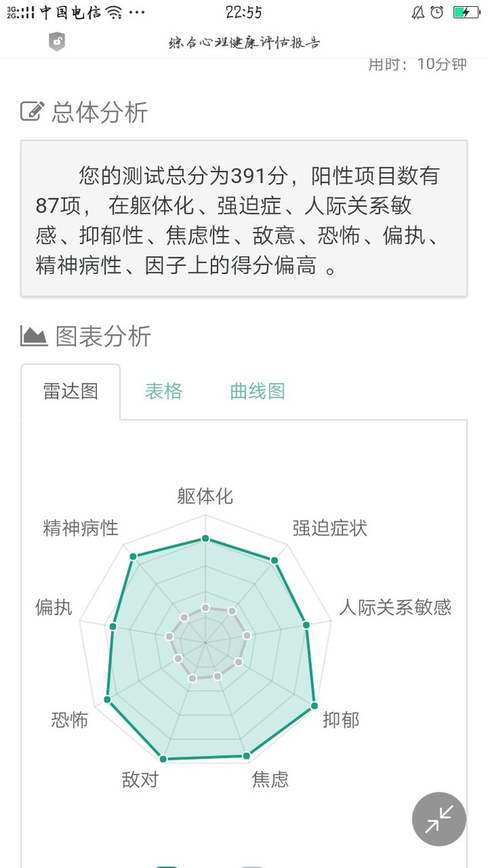Tap the muted bell status icon
The height and width of the screenshot is (868, 488).
coord(419,12)
